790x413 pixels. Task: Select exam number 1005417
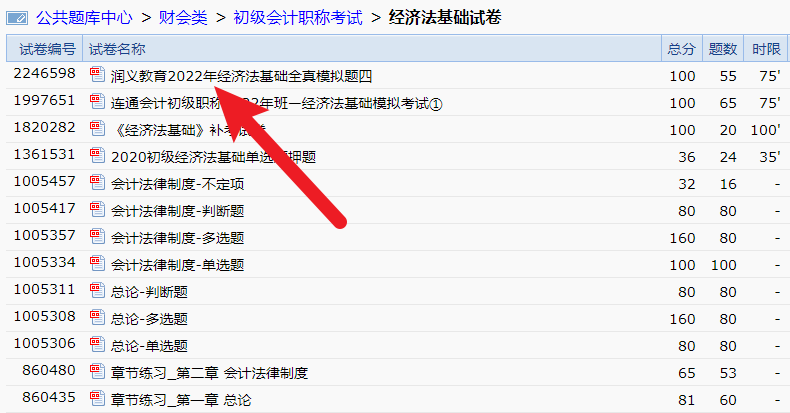pos(44,209)
